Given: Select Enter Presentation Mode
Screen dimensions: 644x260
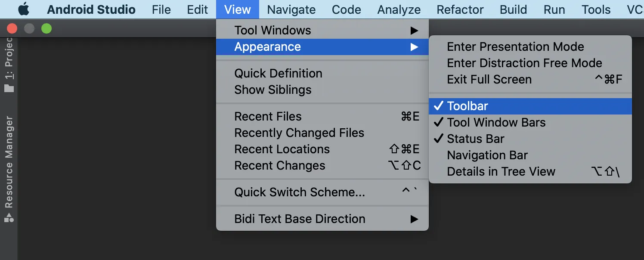Looking at the screenshot, I should 515,46.
